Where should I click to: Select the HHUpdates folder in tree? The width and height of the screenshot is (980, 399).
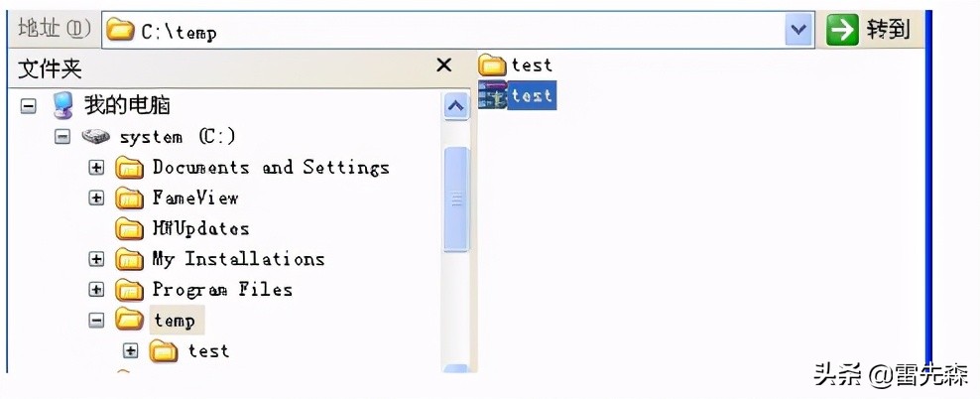tap(199, 229)
